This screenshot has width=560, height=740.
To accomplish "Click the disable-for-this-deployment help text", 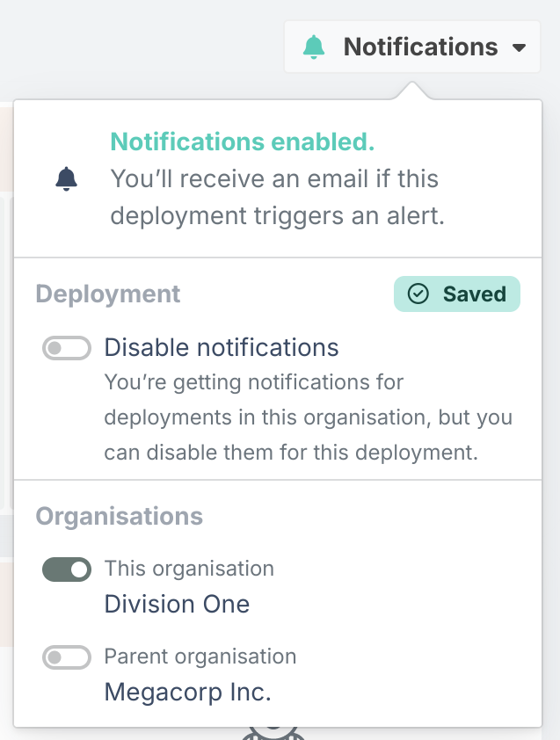I will point(309,417).
